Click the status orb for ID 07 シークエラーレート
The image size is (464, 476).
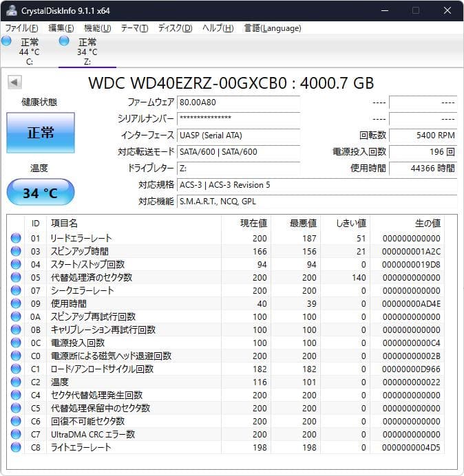coord(16,290)
